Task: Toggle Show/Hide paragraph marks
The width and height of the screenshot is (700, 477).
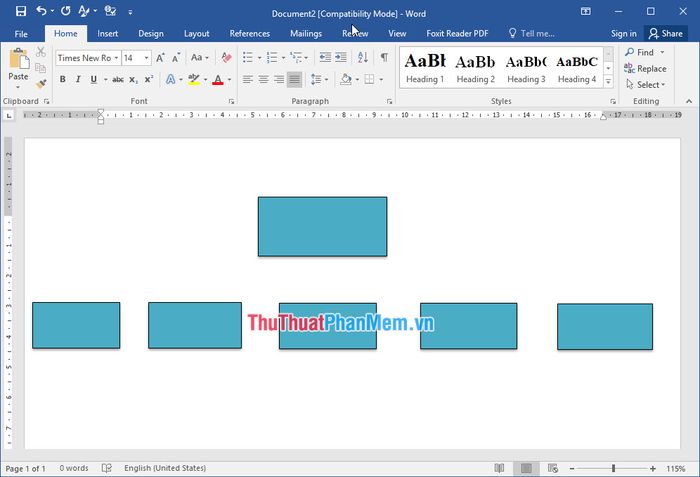Action: point(383,58)
